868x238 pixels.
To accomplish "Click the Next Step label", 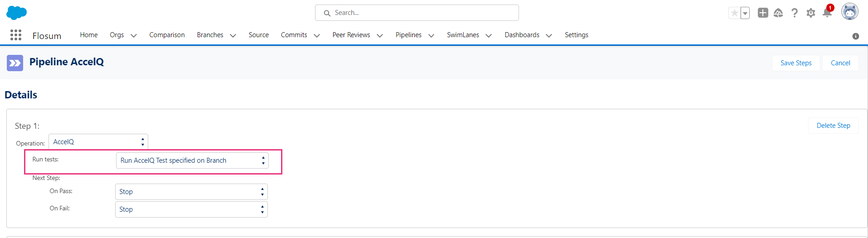I will (x=46, y=178).
